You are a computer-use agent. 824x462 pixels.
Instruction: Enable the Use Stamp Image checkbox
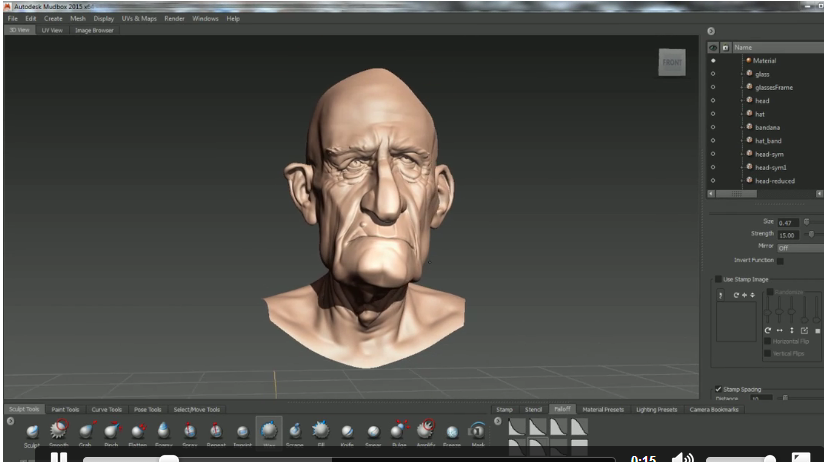point(718,279)
